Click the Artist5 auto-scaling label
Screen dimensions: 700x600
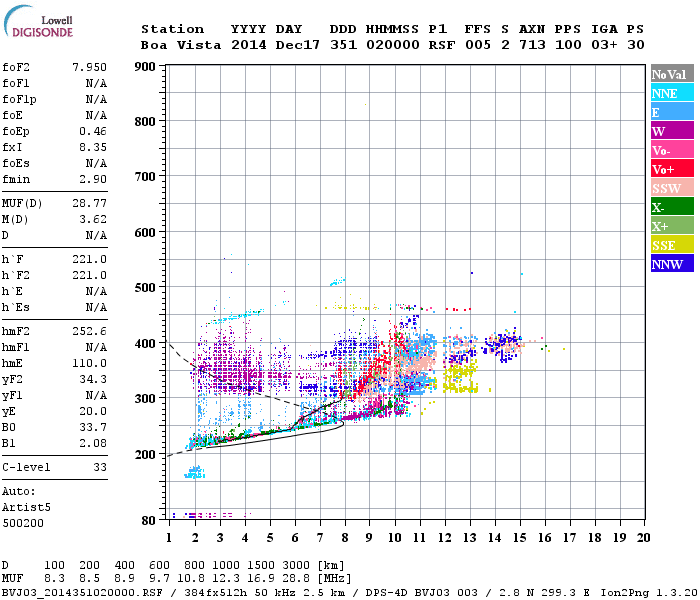[x=26, y=508]
